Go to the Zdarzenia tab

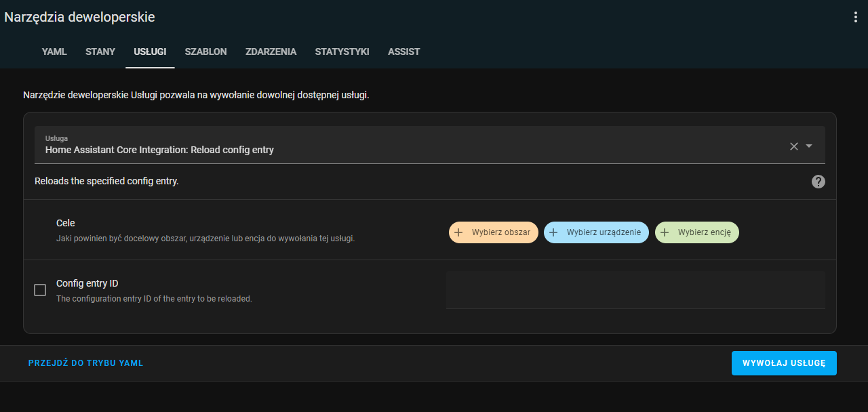(x=271, y=52)
